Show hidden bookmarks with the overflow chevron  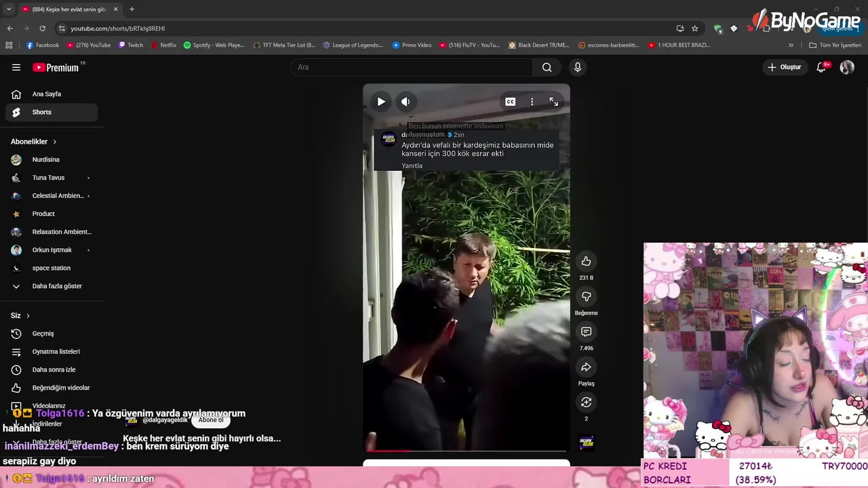point(791,45)
